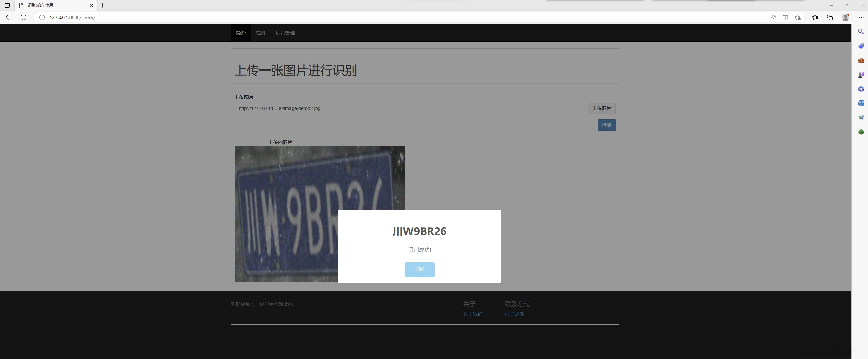Open the sidebar Search icon

(861, 32)
